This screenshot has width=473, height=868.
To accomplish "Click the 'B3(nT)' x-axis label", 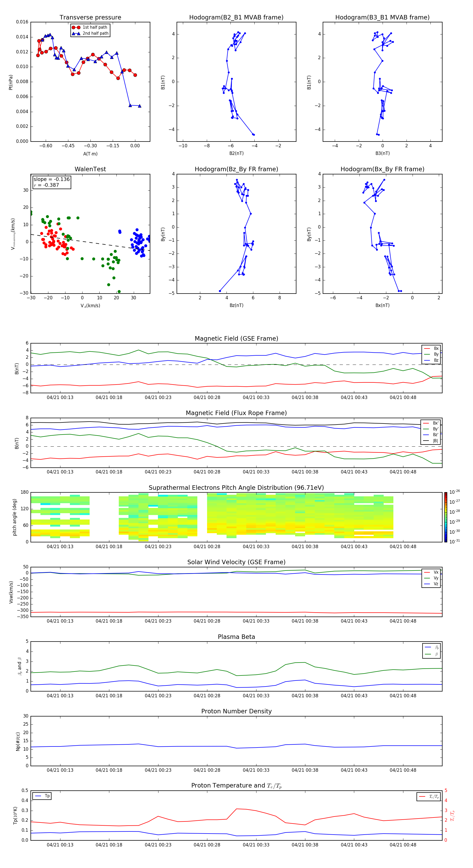I will [x=382, y=153].
